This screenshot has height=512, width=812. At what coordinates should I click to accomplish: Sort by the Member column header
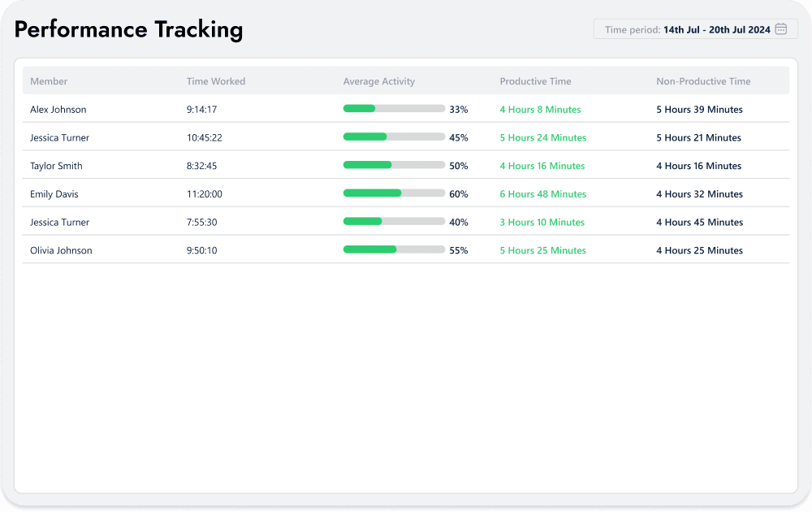click(x=49, y=81)
